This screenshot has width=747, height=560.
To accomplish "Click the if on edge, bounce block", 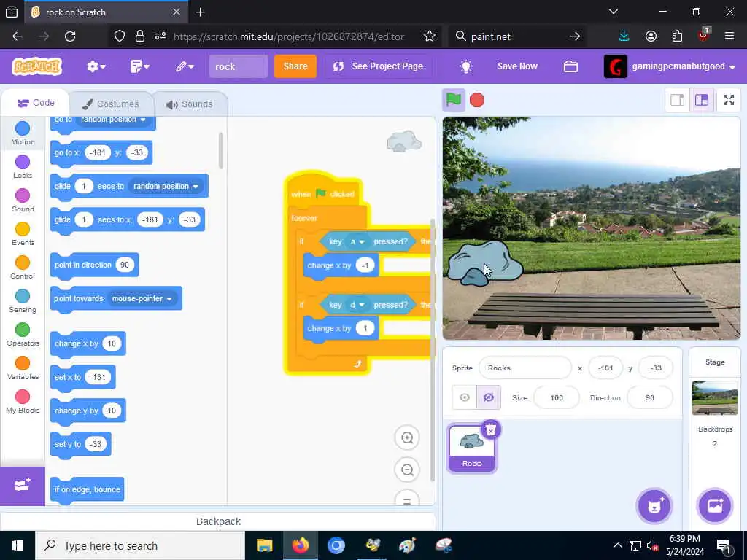I will click(x=88, y=489).
